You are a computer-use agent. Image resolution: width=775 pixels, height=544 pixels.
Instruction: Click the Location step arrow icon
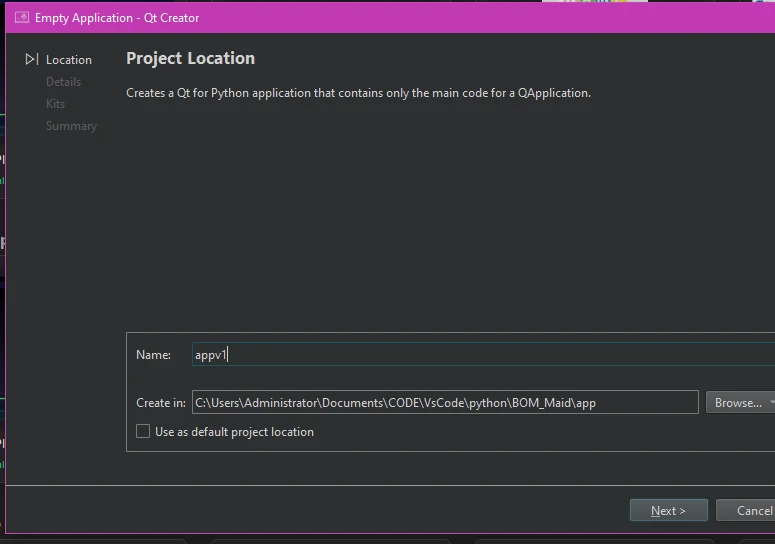coord(32,59)
